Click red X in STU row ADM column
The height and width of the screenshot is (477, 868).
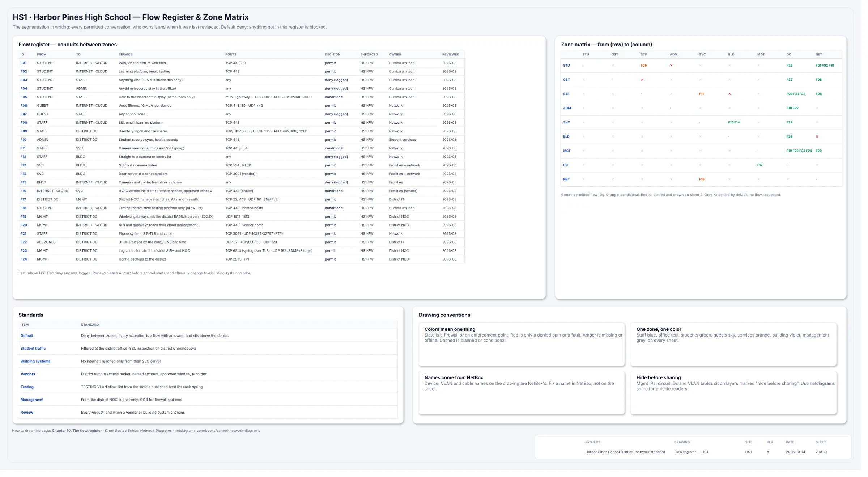click(671, 66)
